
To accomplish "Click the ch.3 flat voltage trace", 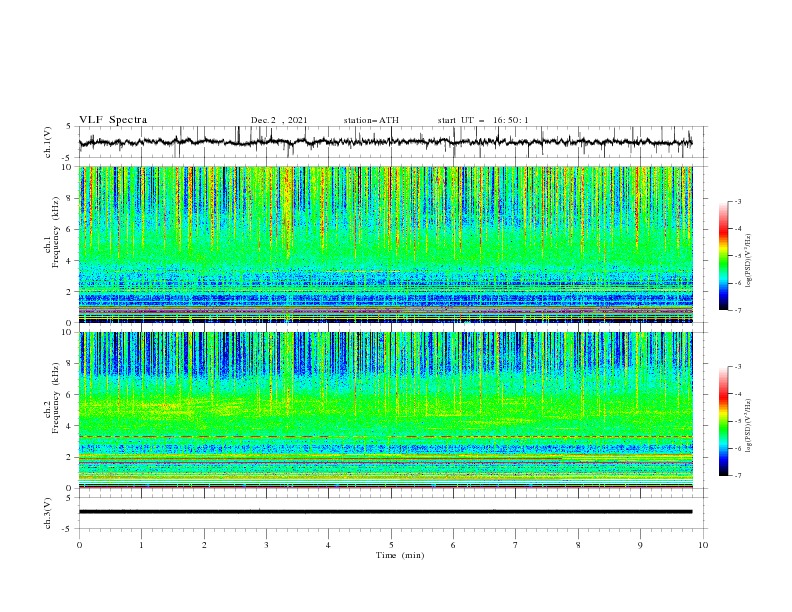I will coord(385,512).
